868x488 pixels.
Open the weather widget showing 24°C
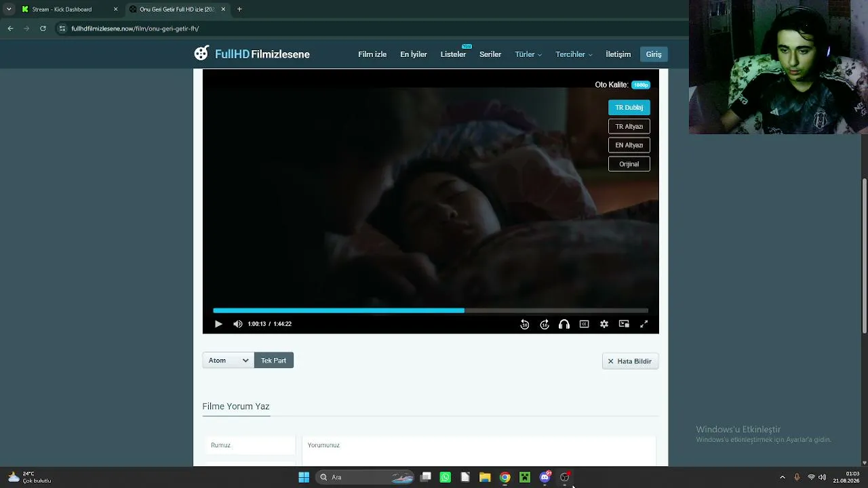pos(30,477)
